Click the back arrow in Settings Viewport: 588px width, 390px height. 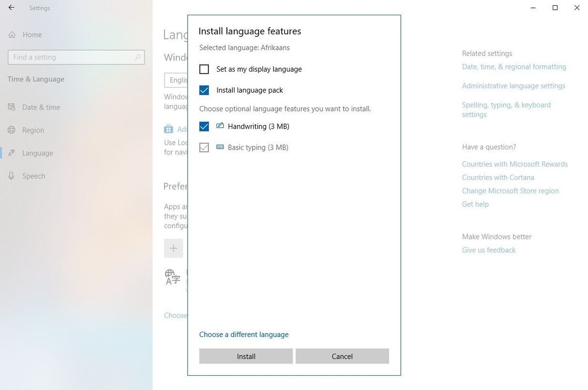tap(11, 7)
